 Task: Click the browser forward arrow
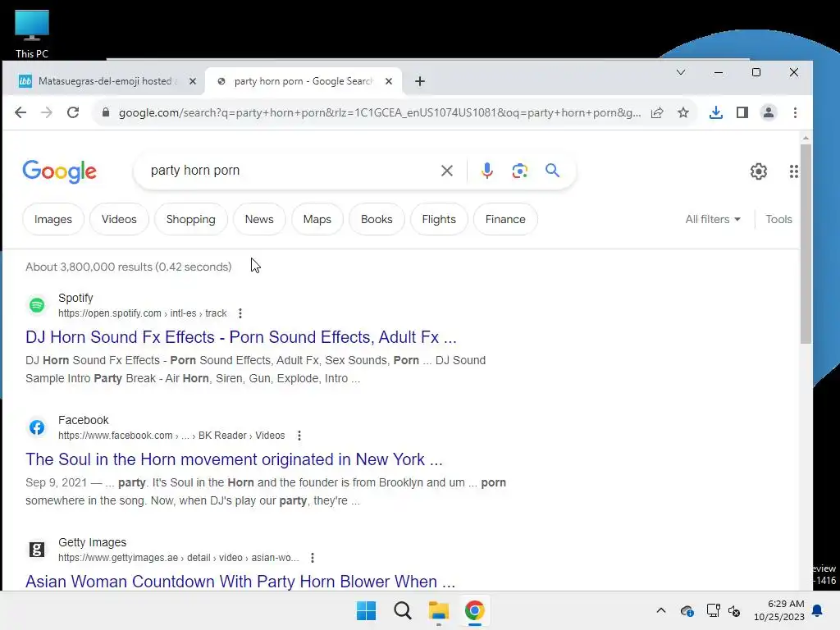point(47,112)
